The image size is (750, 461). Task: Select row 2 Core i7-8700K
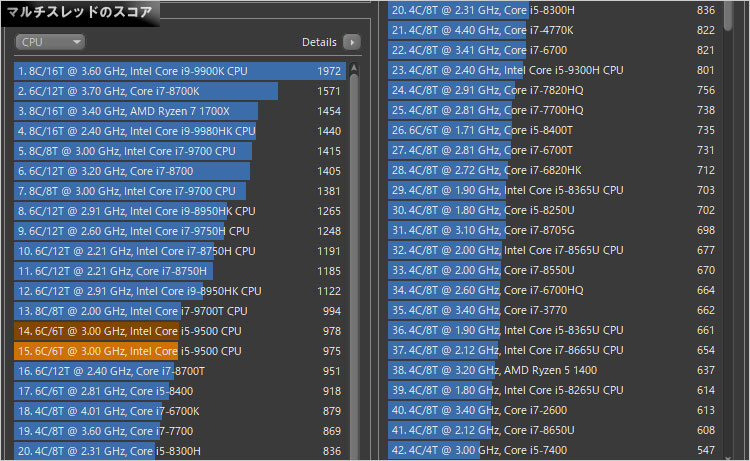(180, 91)
